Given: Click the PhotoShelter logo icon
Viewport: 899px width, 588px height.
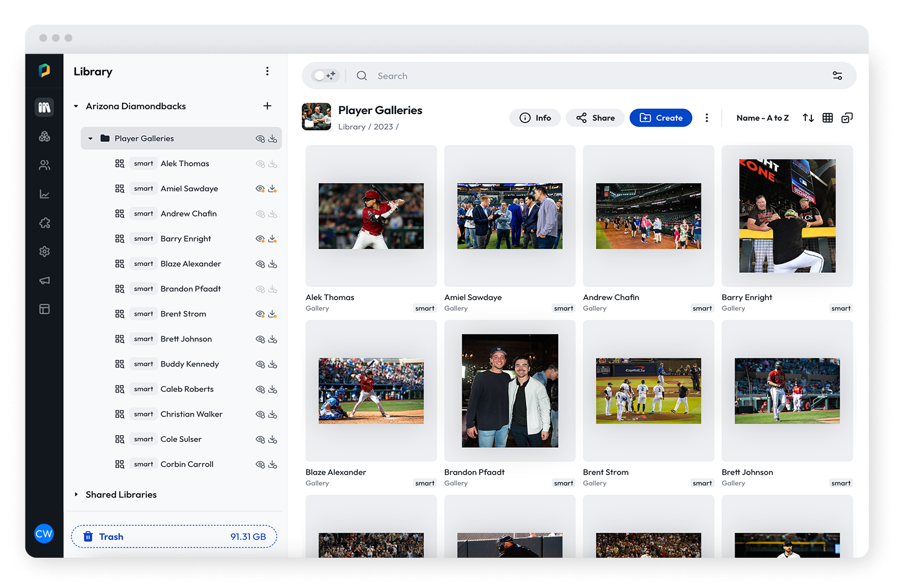Looking at the screenshot, I should pos(44,71).
